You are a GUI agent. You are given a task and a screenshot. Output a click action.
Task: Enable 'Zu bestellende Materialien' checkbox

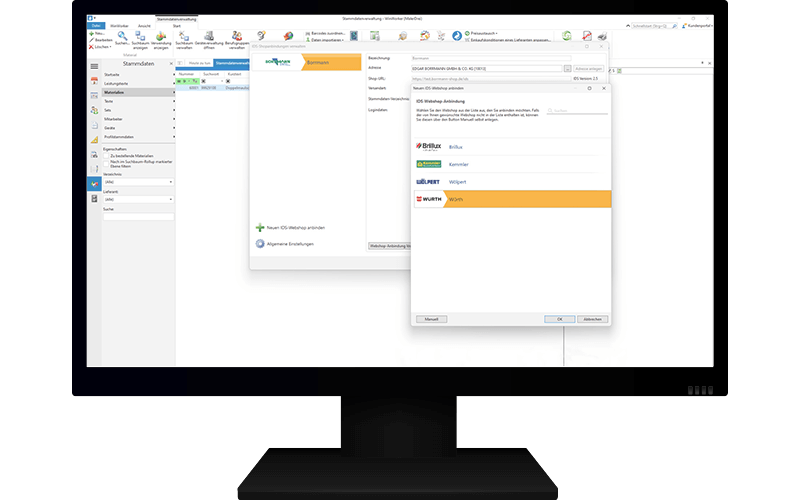pyautogui.click(x=106, y=156)
